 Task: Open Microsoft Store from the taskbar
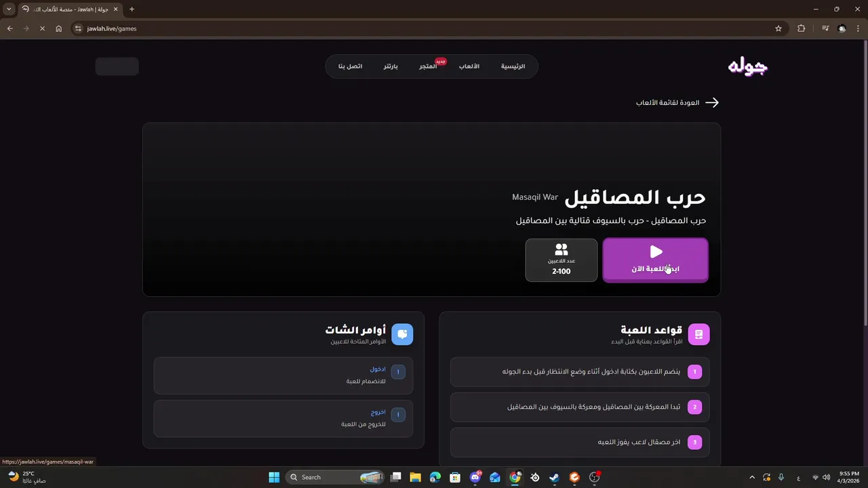tap(455, 477)
